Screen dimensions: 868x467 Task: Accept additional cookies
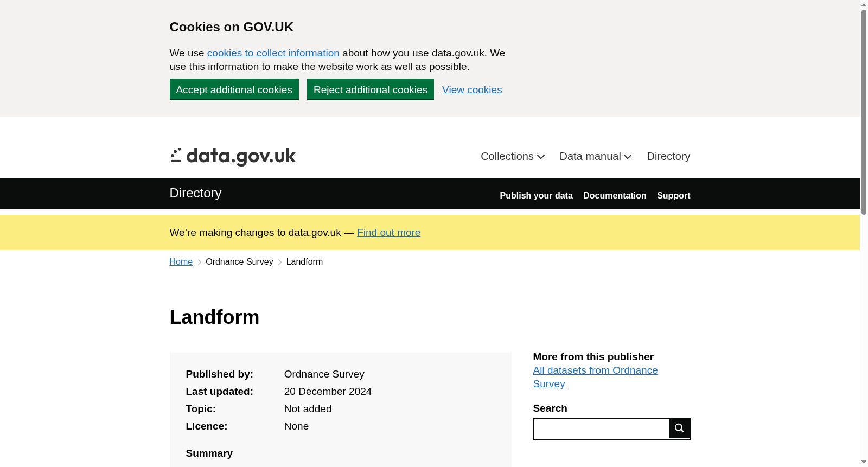pos(234,89)
